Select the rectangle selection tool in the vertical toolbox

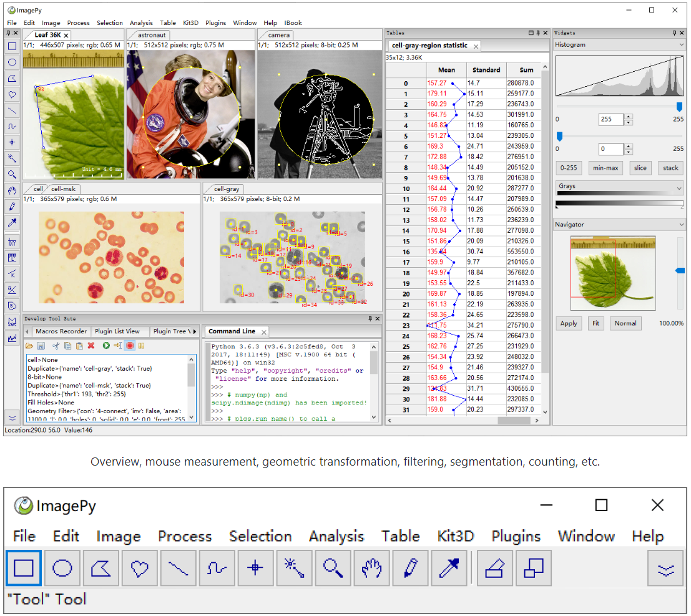[x=12, y=46]
